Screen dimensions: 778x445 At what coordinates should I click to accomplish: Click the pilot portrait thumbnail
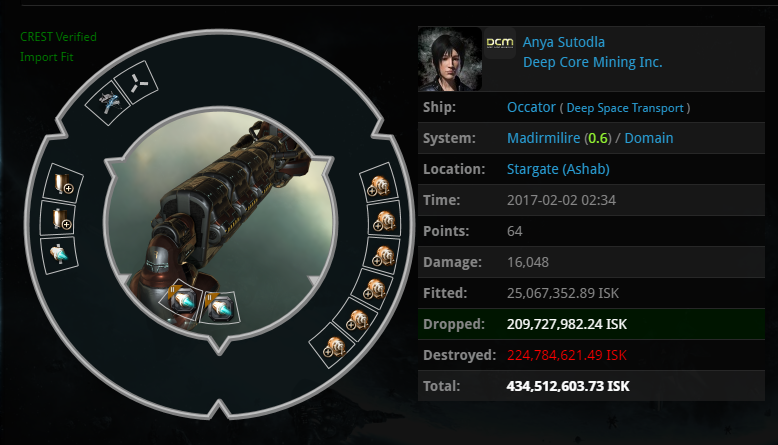coord(450,59)
